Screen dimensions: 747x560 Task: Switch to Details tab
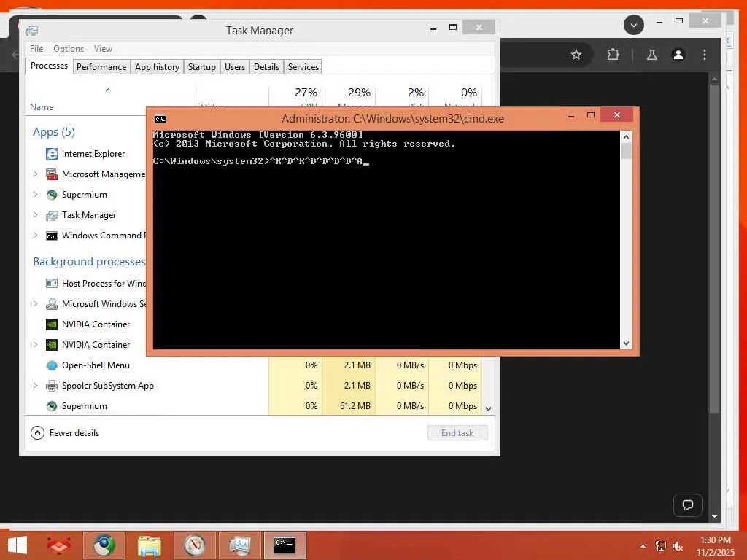click(x=266, y=66)
